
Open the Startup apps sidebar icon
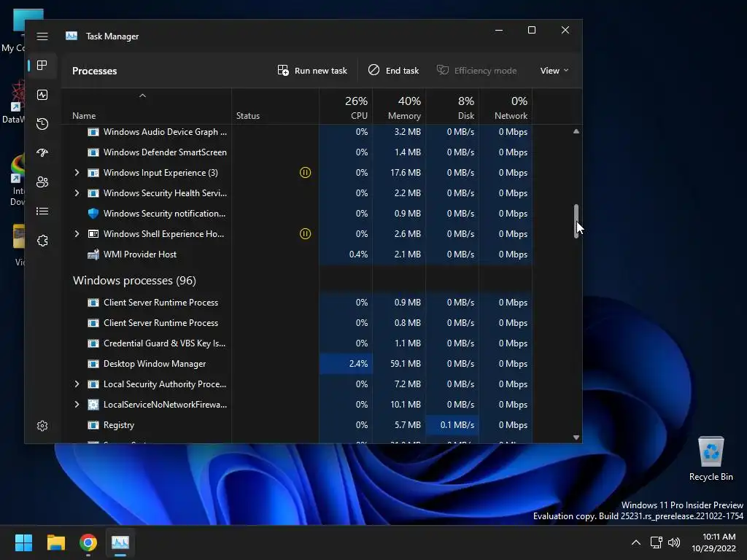pos(42,153)
